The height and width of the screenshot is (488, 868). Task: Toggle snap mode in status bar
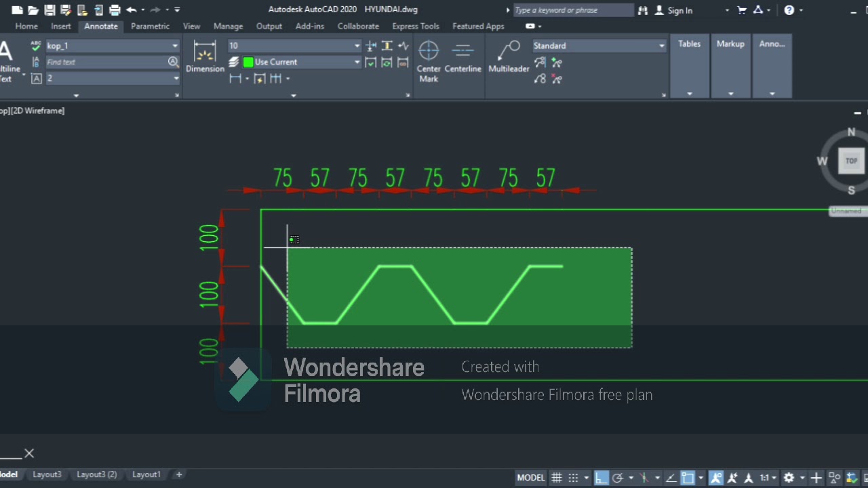coord(573,477)
